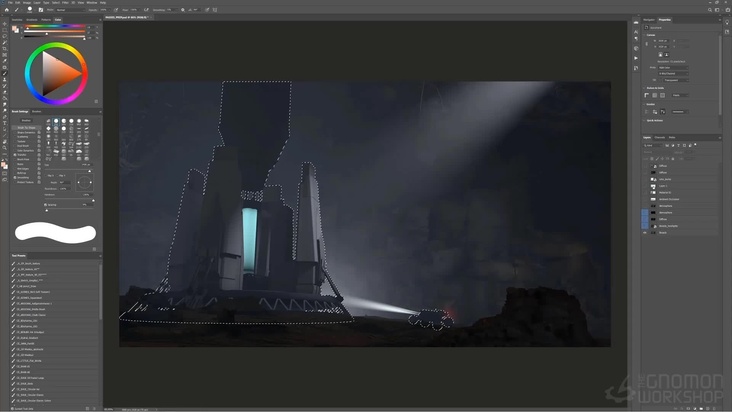This screenshot has width=732, height=412.
Task: Switch to the Paths tab
Action: [672, 137]
